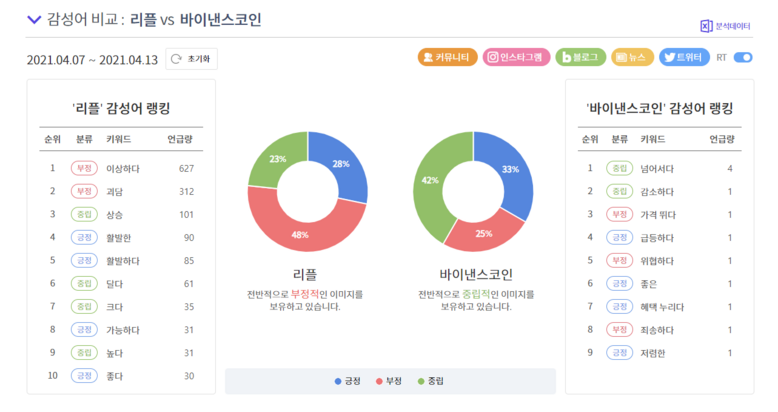The width and height of the screenshot is (778, 412).
Task: Select keyword 급등하다 in 바이낸스코인 ranking
Action: click(657, 238)
